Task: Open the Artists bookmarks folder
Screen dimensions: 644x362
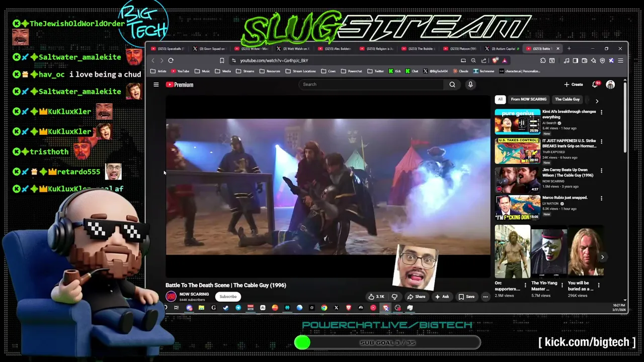Action: pos(158,71)
